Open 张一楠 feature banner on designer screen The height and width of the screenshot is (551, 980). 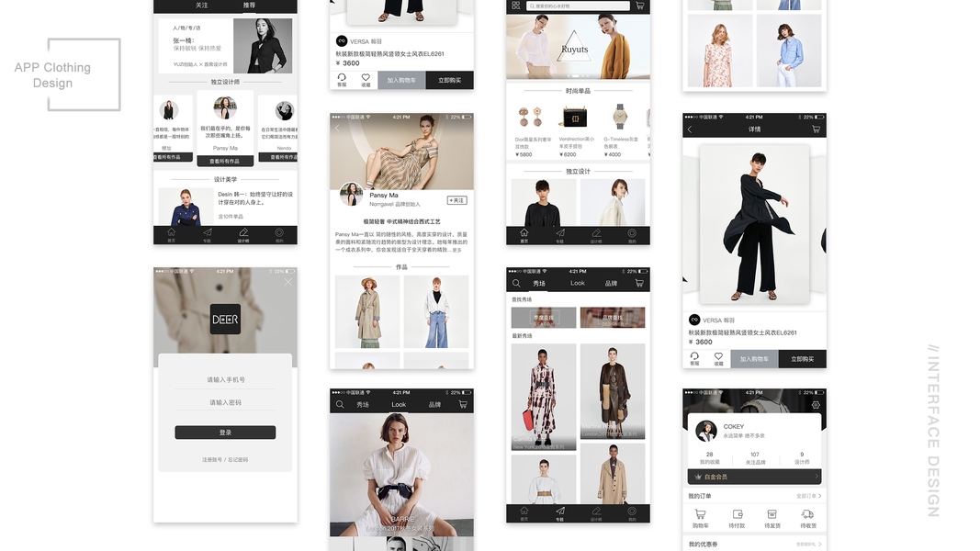tap(225, 46)
